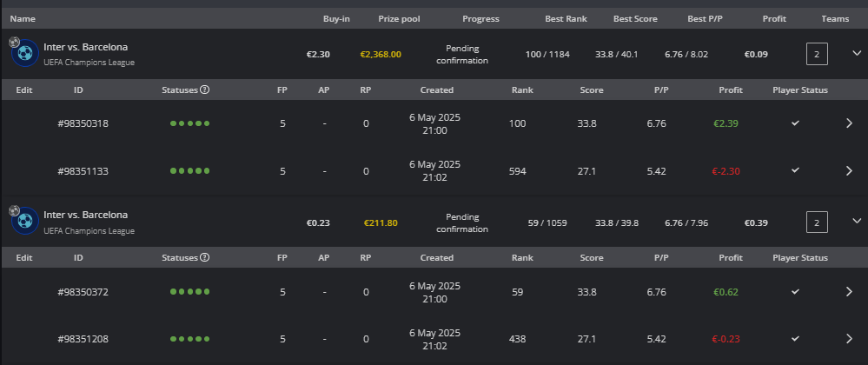Click the Teams count box for the €2.30 contest

(817, 54)
